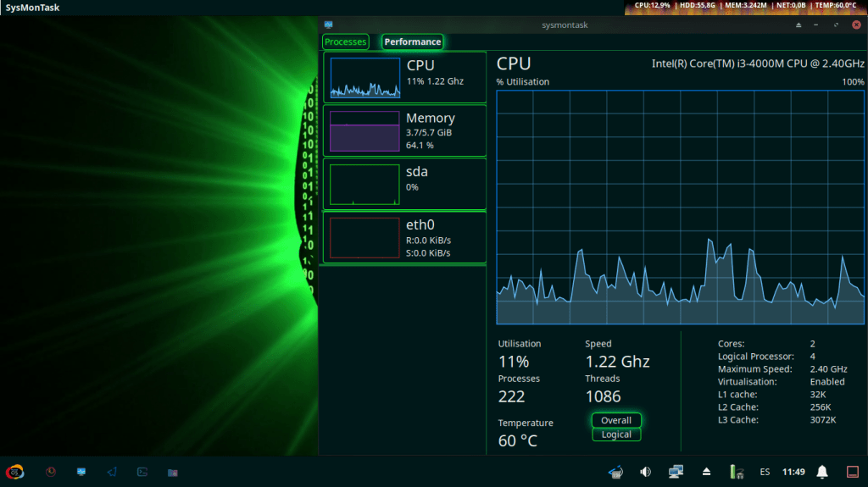Click the ES keyboard layout indicator
868x487 pixels.
click(765, 472)
